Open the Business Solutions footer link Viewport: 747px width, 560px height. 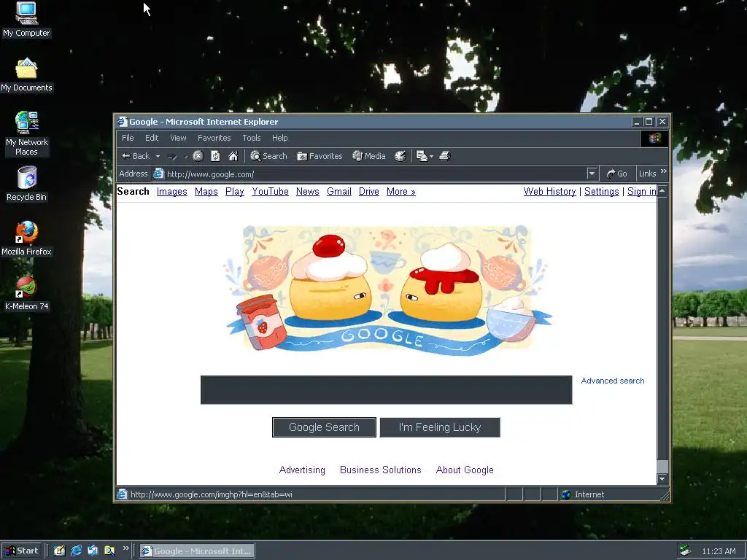[x=381, y=470]
